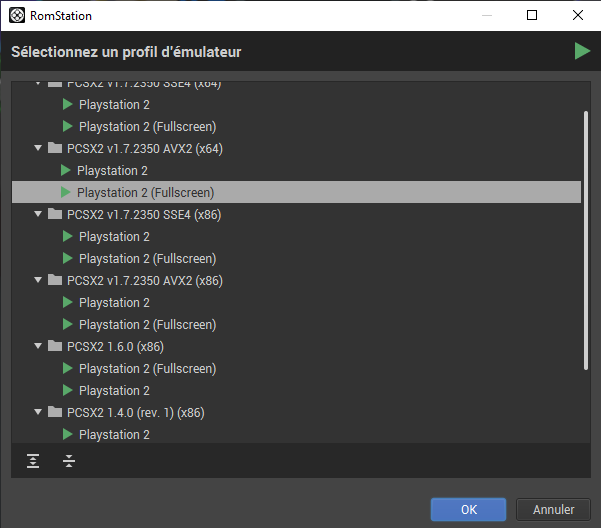This screenshot has width=601, height=528.
Task: Select Playstation 2 under PCSX2 1.4.0 (rev. 1)
Action: tap(114, 435)
